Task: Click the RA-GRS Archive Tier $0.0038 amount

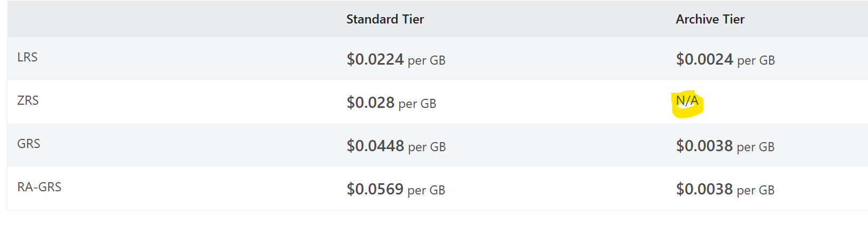Action: coord(704,189)
